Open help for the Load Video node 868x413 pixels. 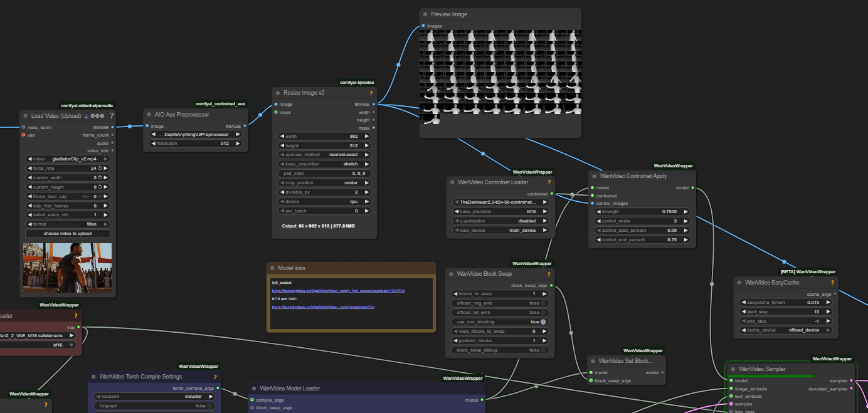(112, 116)
